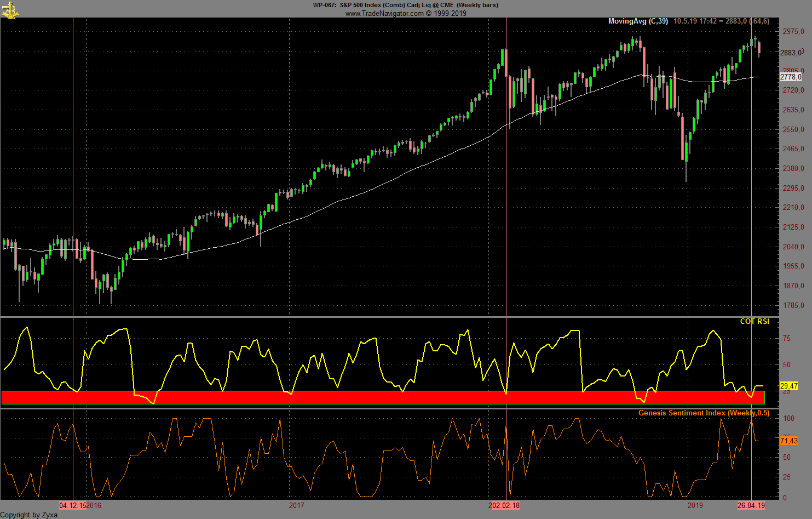Select the 2778,0 price value box
Viewport: 812px width, 519px height.
point(791,77)
